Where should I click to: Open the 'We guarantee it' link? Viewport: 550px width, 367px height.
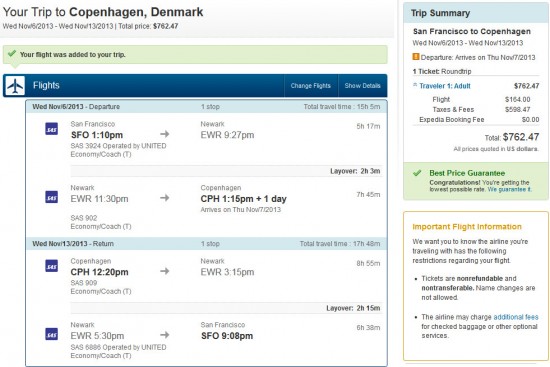point(509,189)
